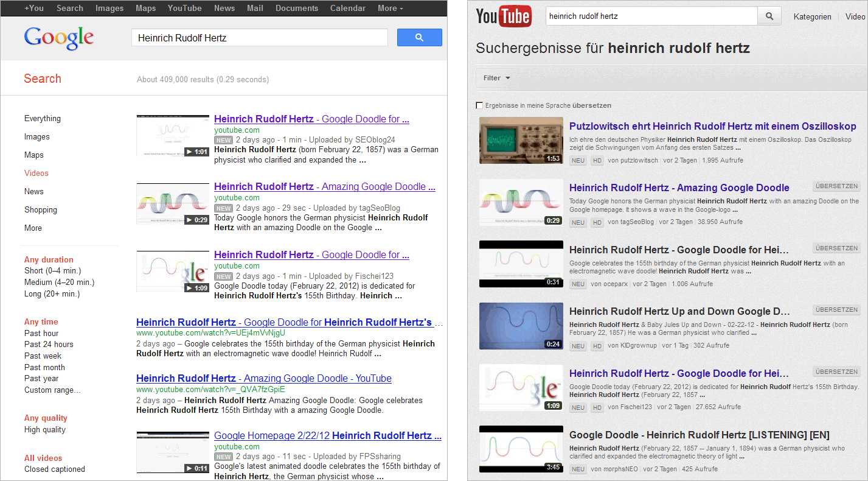Select News in the Google top bar
868x481 pixels.
(x=224, y=8)
